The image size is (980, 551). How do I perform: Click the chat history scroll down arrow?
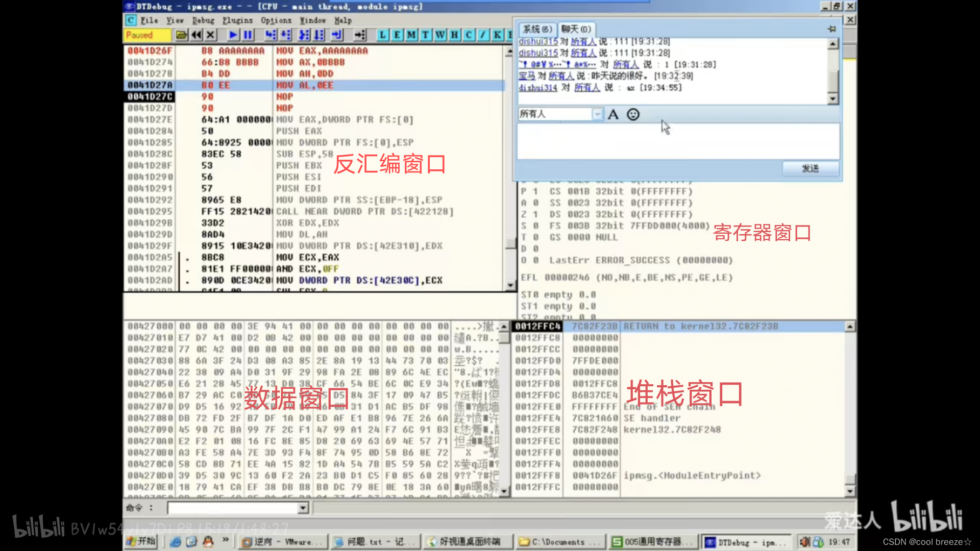(833, 99)
